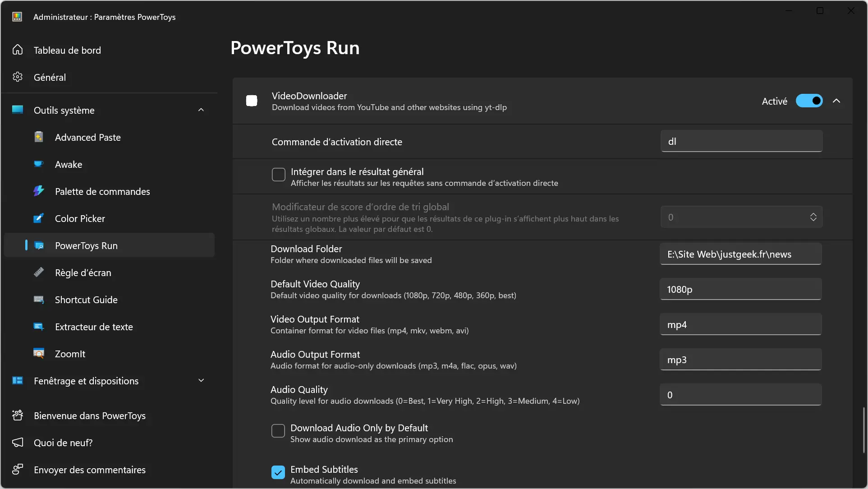Click the settings page vertical scrollbar
This screenshot has width=868, height=489.
click(863, 430)
